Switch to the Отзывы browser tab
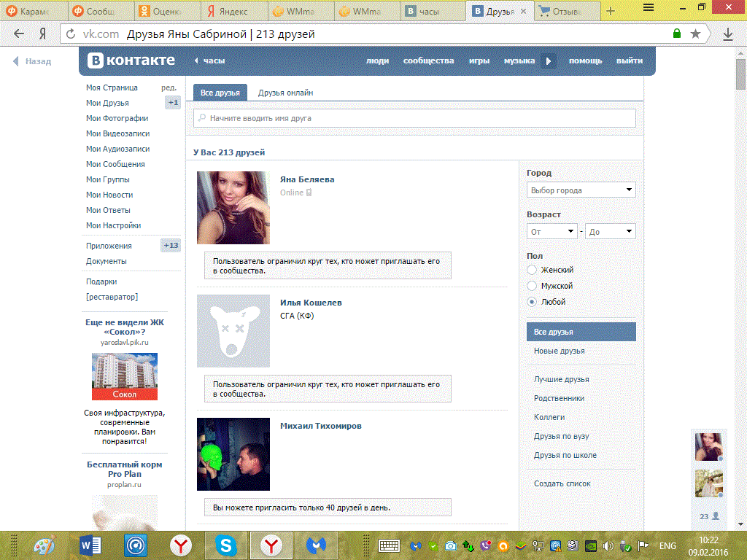747x560 pixels. point(567,11)
